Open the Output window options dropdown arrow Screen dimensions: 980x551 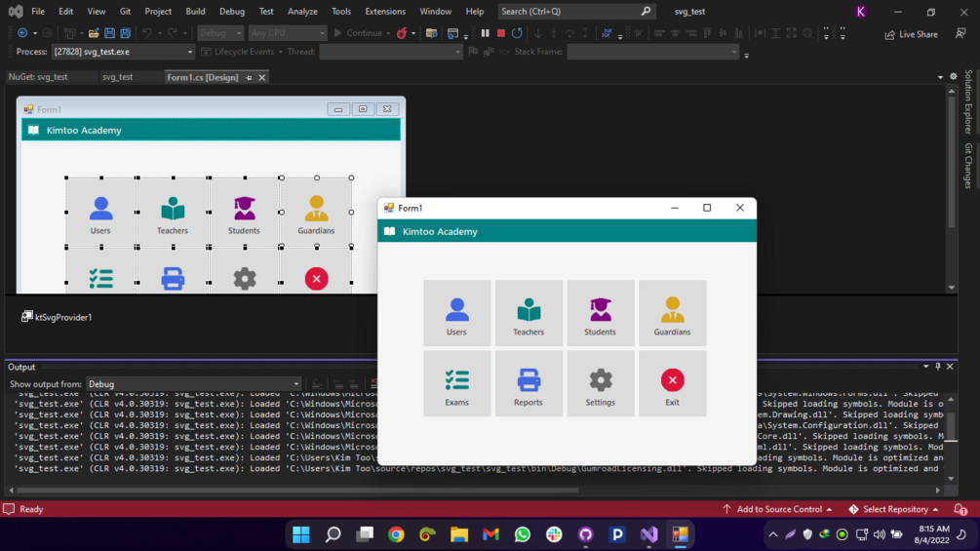click(x=926, y=367)
